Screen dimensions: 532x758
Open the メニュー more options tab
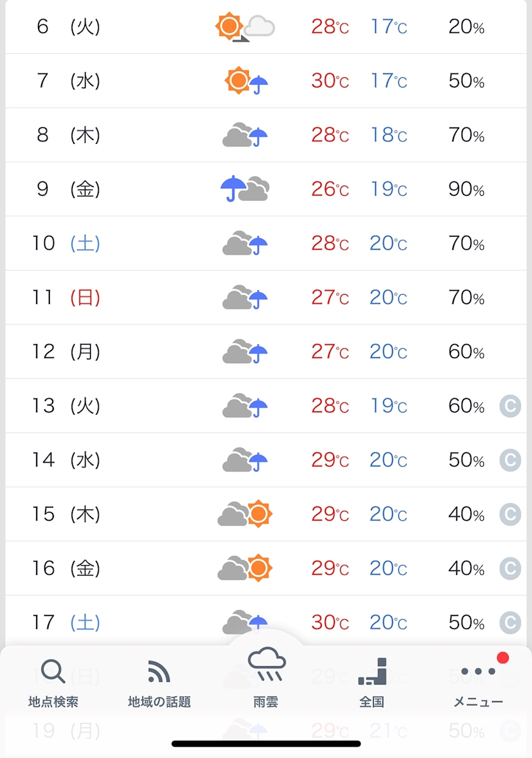[478, 672]
